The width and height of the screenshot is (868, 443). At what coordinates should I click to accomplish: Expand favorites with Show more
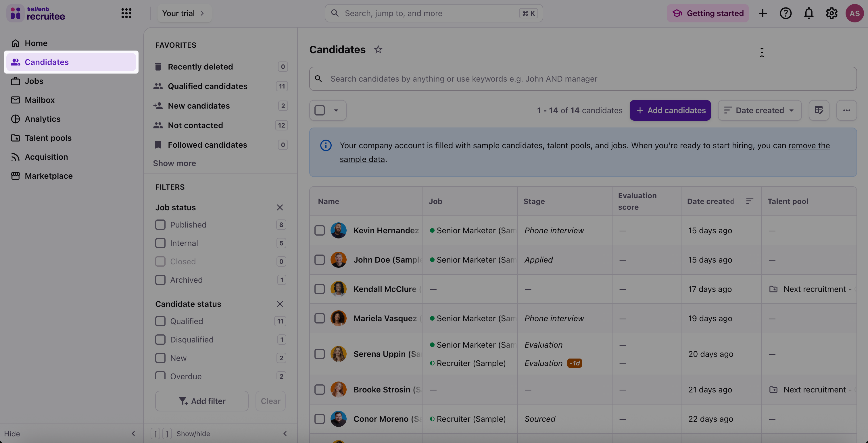pyautogui.click(x=174, y=163)
